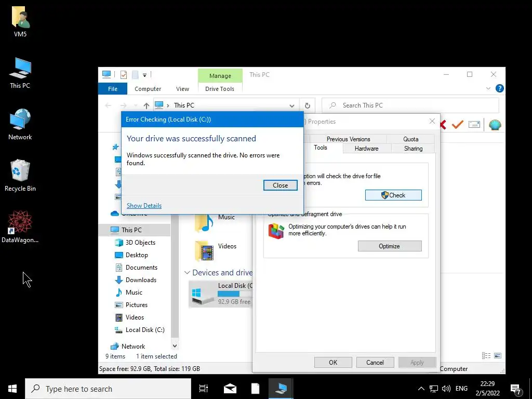The image size is (532, 399).
Task: Open the Videos folder in content pane
Action: [x=216, y=250]
